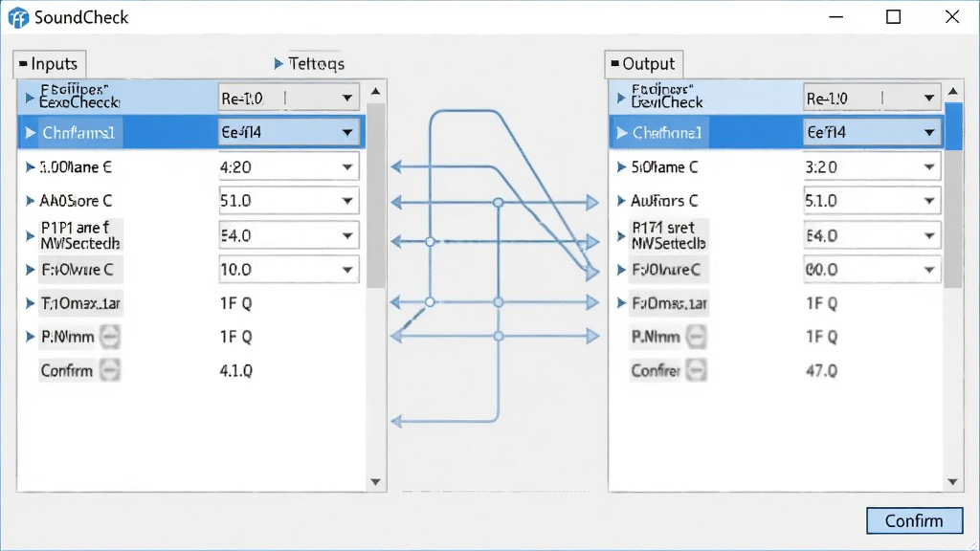
Task: Click the Confirm button at bottom right
Action: pyautogui.click(x=914, y=520)
